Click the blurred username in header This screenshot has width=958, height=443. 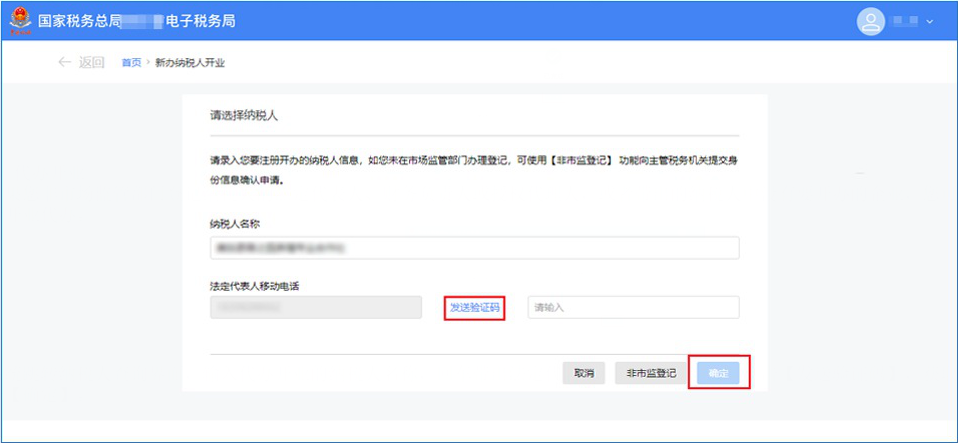click(x=906, y=21)
